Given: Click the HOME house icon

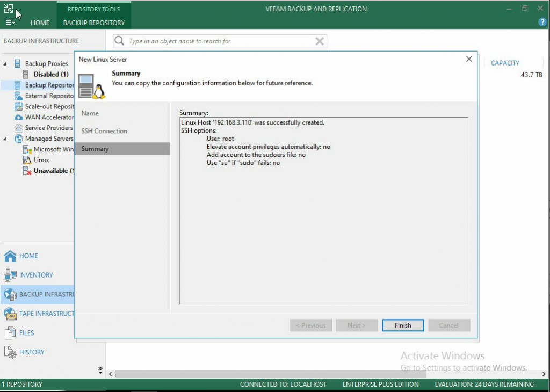Looking at the screenshot, I should click(x=10, y=256).
